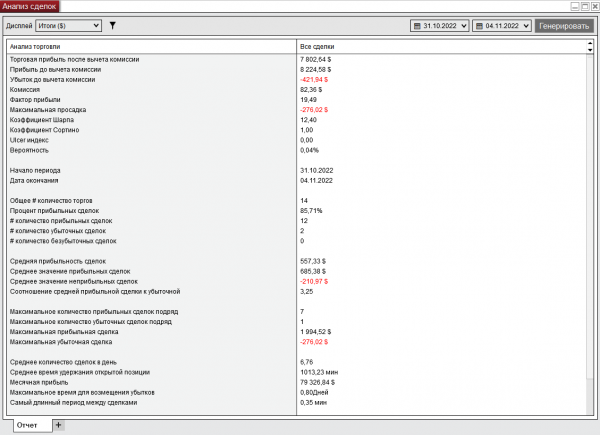This screenshot has width=600, height=435.
Task: Click the filter funnel icon
Action: (112, 26)
